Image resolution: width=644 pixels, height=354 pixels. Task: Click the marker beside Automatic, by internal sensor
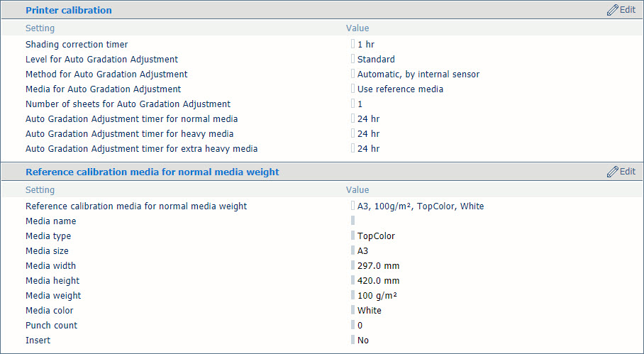pyautogui.click(x=352, y=74)
